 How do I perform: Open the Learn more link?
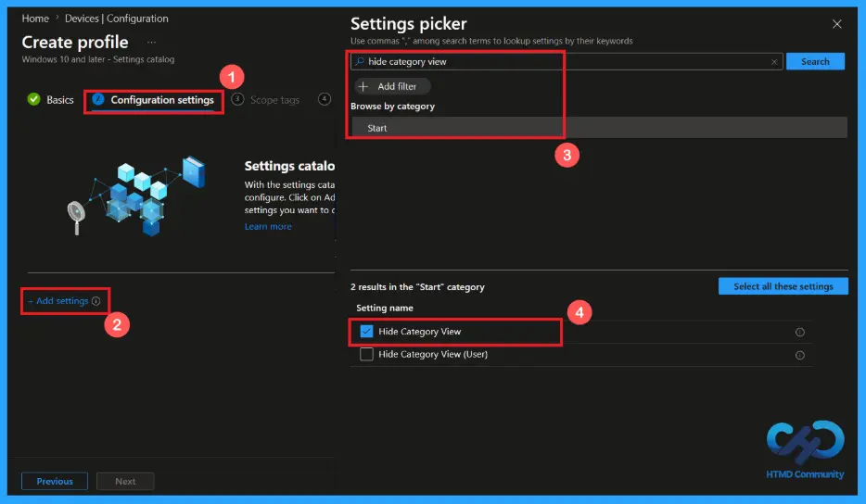268,226
